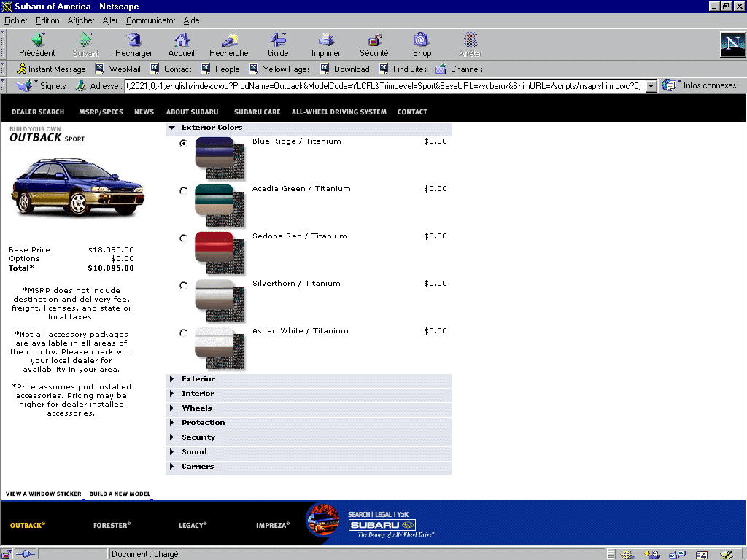
Task: Open the Guide toolbar icon
Action: (x=278, y=39)
